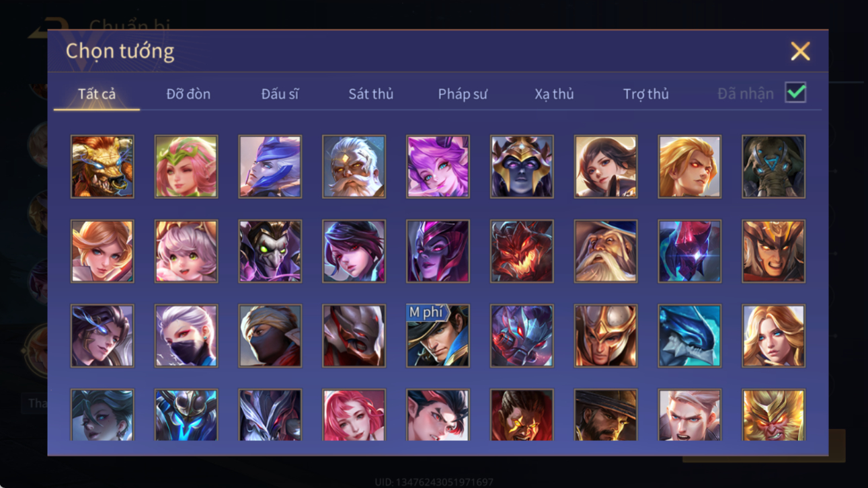Choose the white-bearded old man hero with gold forehead gem

[354, 167]
